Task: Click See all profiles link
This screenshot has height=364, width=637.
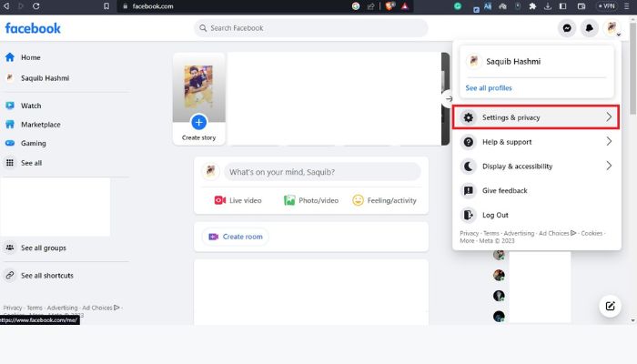Action: (x=489, y=87)
